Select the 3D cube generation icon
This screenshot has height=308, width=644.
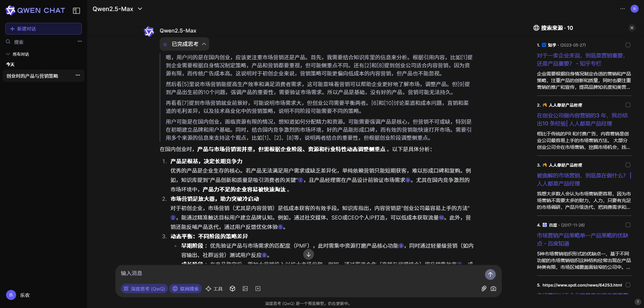point(232,289)
